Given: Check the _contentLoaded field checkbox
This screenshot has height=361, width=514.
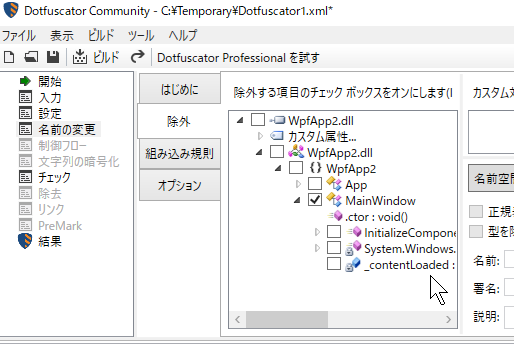Looking at the screenshot, I should point(334,264).
